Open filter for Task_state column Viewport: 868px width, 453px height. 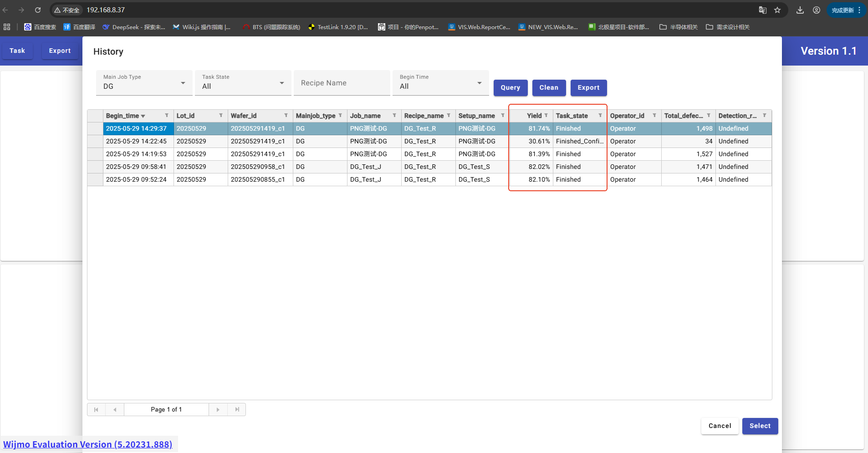pyautogui.click(x=600, y=116)
